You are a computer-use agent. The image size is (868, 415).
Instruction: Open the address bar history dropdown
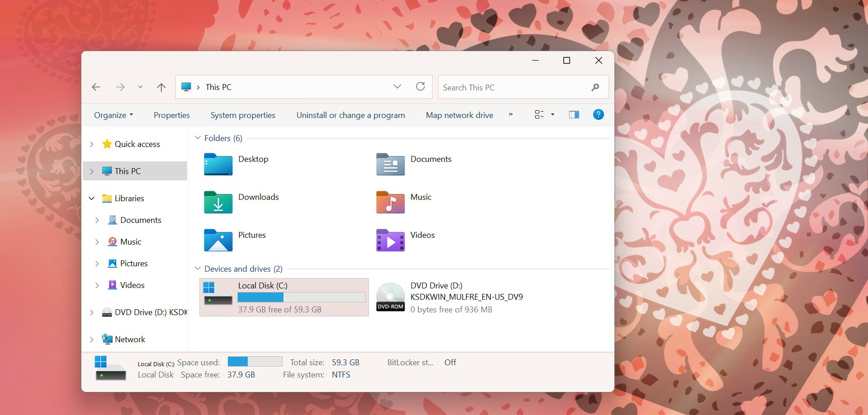pos(397,86)
